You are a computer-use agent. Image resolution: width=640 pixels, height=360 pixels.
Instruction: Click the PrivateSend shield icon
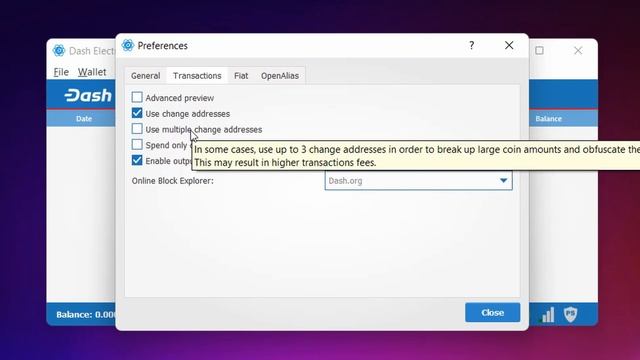click(x=570, y=314)
